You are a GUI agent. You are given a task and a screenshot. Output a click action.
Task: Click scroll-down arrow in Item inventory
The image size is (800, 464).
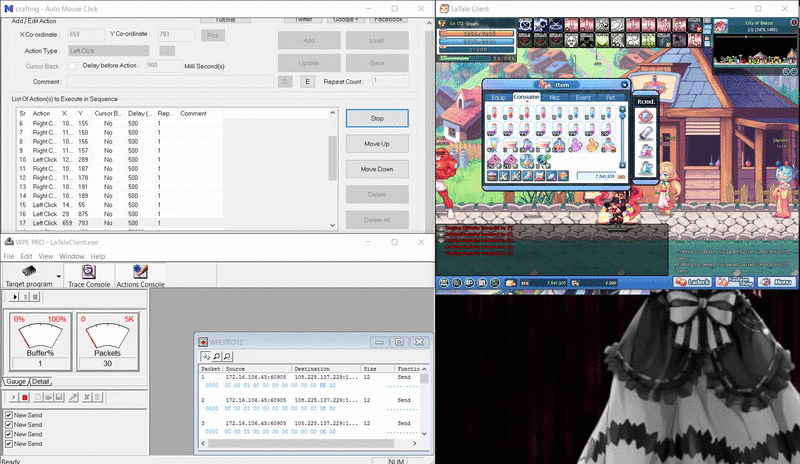click(622, 165)
